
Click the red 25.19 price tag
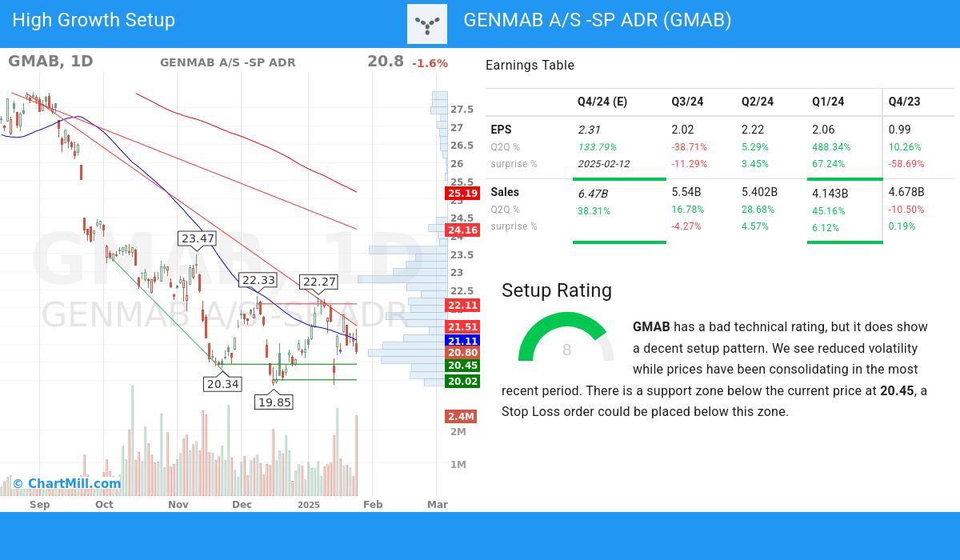coord(462,194)
